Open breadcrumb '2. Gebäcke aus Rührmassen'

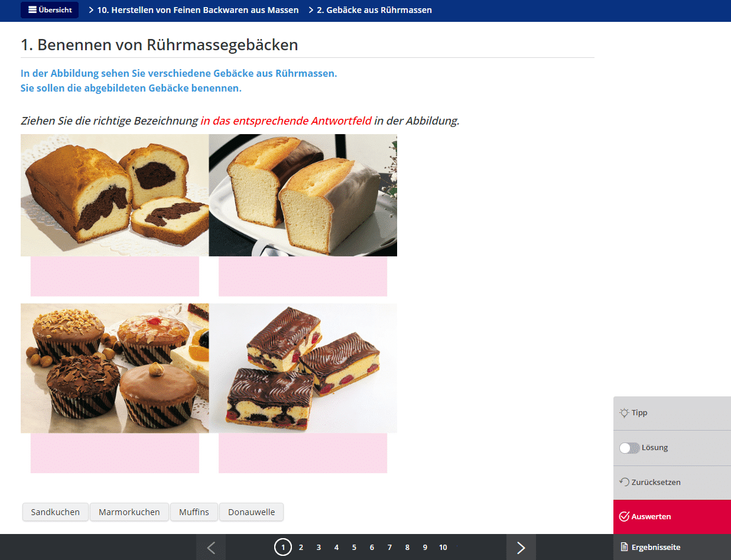coord(374,10)
